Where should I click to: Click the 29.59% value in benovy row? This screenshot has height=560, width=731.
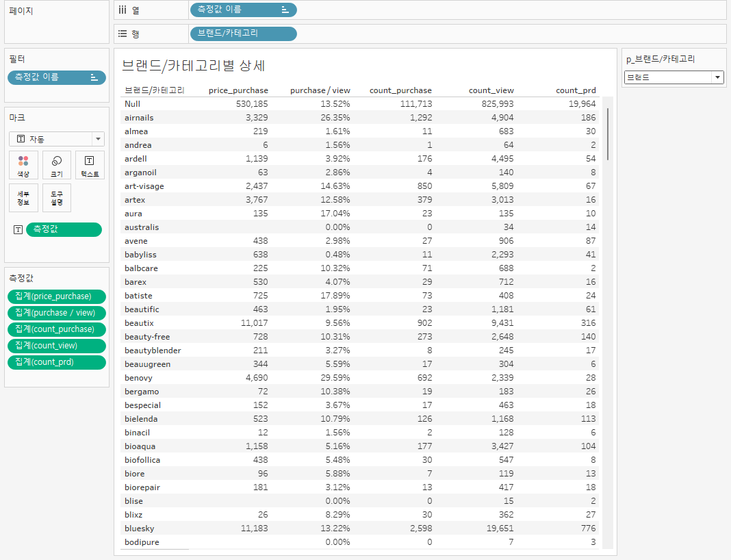point(335,378)
